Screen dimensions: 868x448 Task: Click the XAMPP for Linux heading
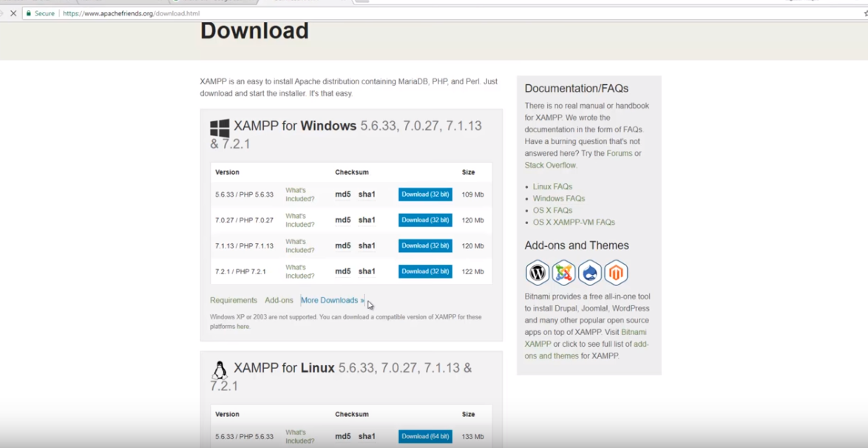[x=340, y=376]
